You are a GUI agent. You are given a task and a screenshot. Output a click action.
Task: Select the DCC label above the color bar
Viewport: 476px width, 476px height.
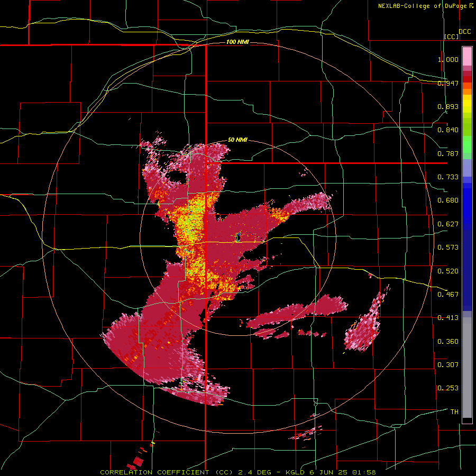(464, 32)
